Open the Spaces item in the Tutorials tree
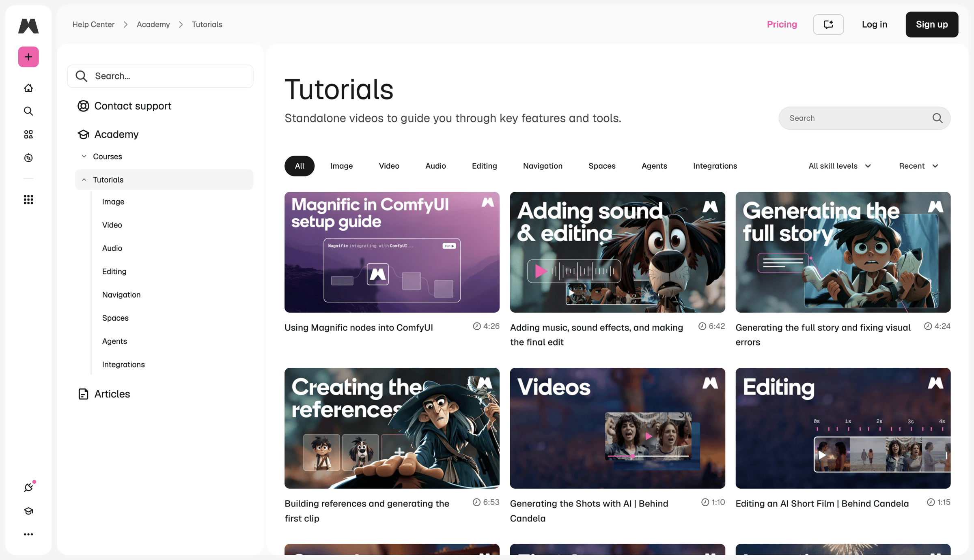Screen dimensions: 974x560 pos(115,318)
